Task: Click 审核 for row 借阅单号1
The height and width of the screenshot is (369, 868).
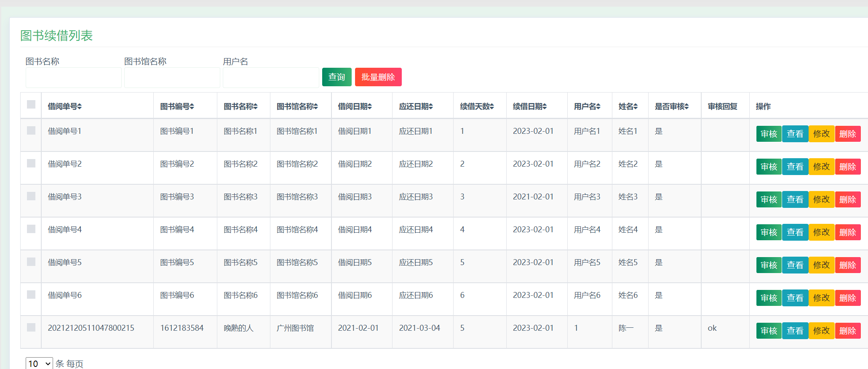Action: point(769,134)
